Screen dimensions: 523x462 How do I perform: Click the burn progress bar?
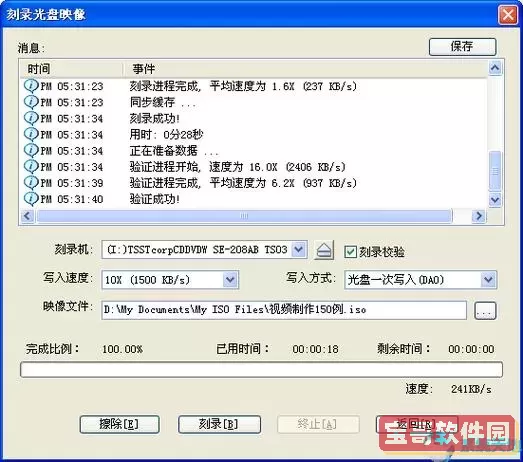tap(262, 370)
